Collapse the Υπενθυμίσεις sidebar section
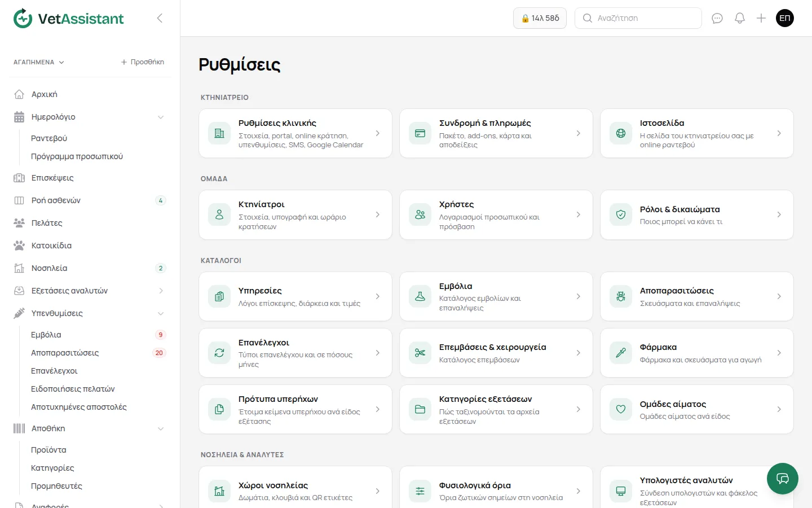This screenshot has width=812, height=508. [161, 313]
